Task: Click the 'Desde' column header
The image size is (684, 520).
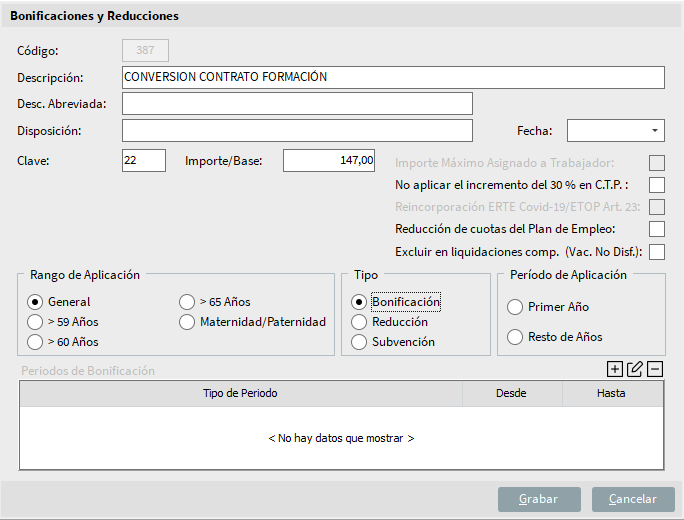Action: point(512,393)
